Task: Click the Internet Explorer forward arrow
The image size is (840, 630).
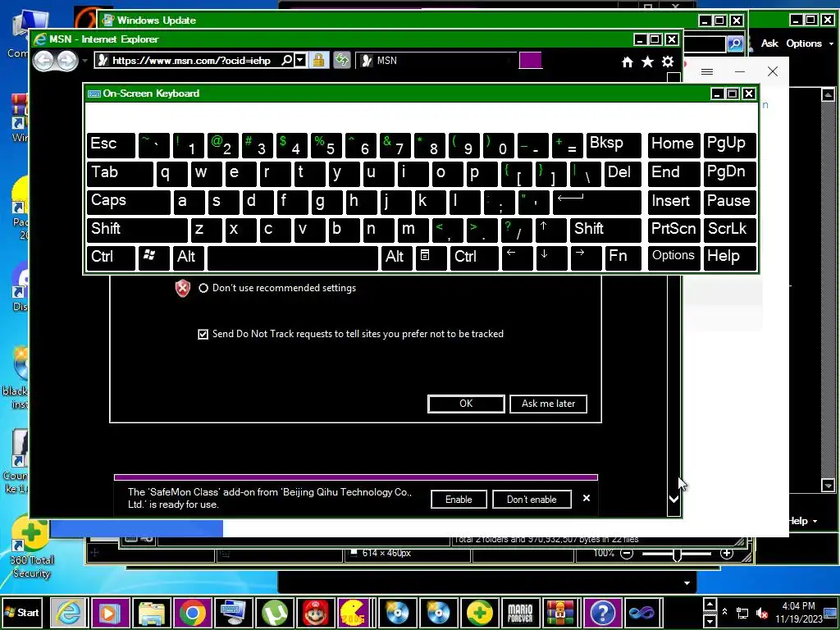Action: pyautogui.click(x=67, y=61)
